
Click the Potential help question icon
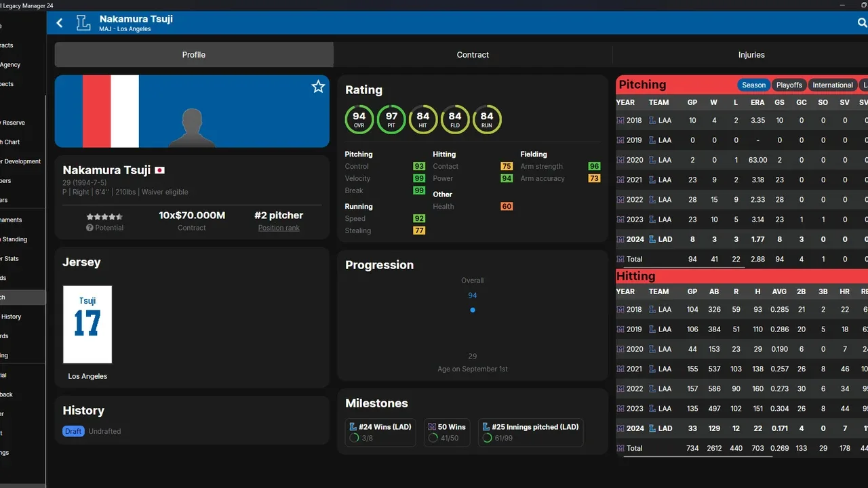click(90, 228)
